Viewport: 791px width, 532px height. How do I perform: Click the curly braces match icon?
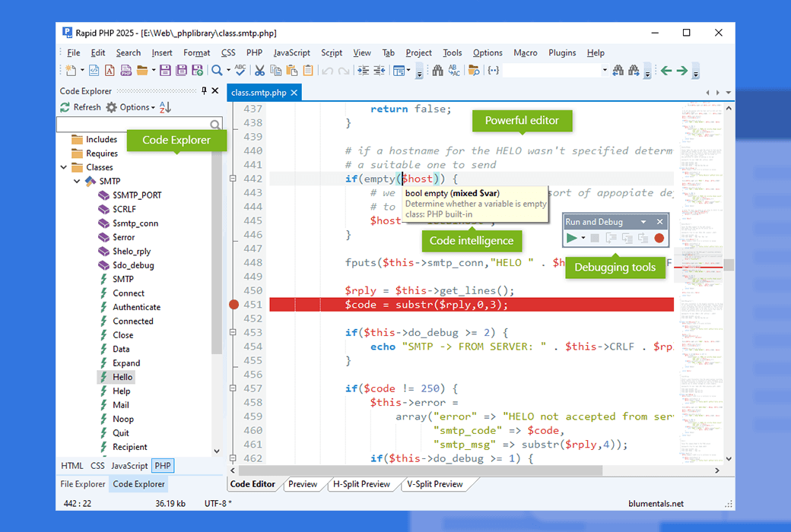tap(494, 71)
